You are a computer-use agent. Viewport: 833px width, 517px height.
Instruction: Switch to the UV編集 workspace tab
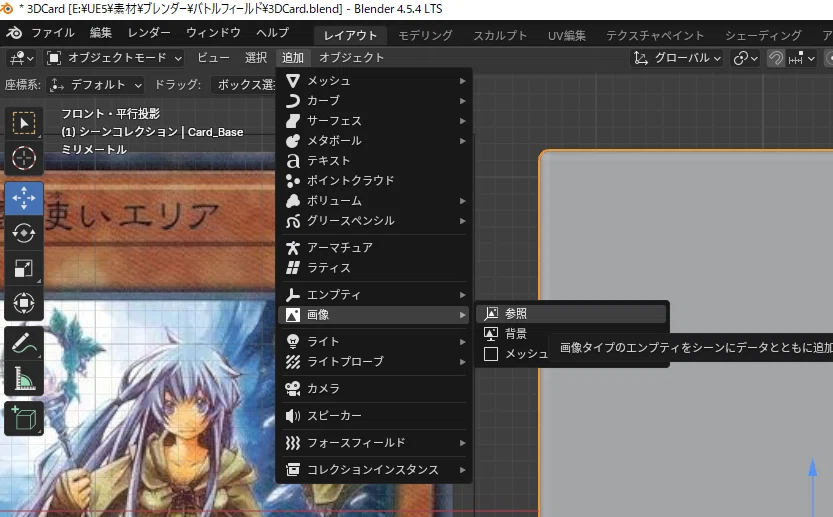[566, 36]
